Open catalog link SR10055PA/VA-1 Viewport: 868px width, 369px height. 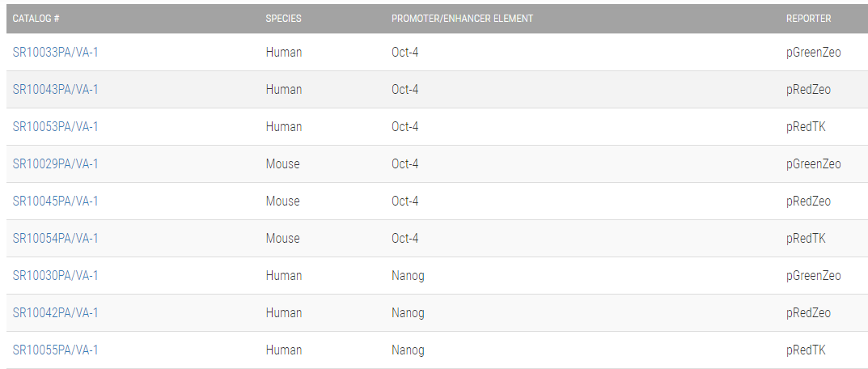coord(56,350)
